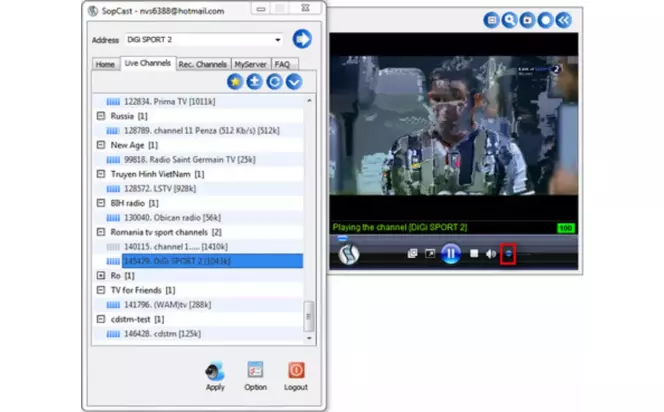Click the signal bars icon for cdstm
Image resolution: width=664 pixels, height=412 pixels.
pyautogui.click(x=113, y=334)
